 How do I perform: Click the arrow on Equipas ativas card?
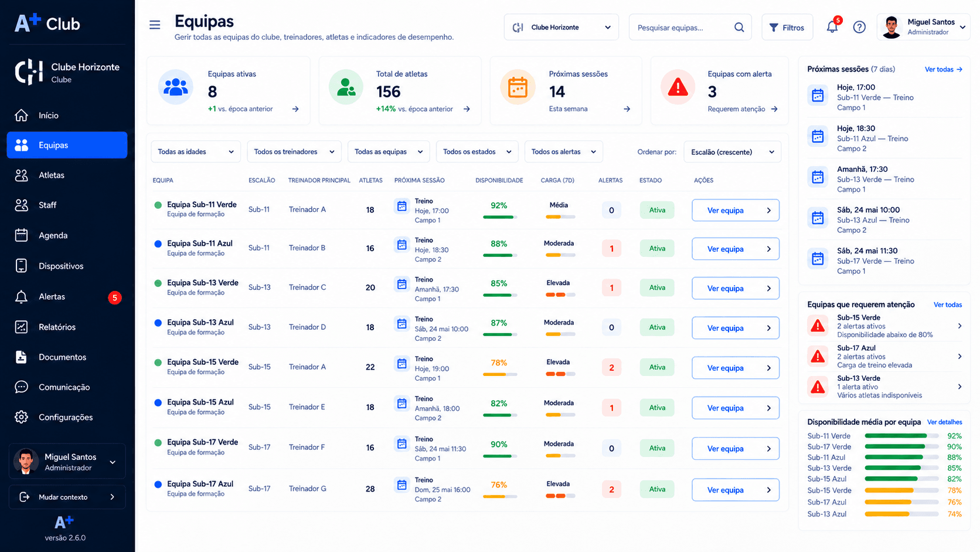coord(295,109)
